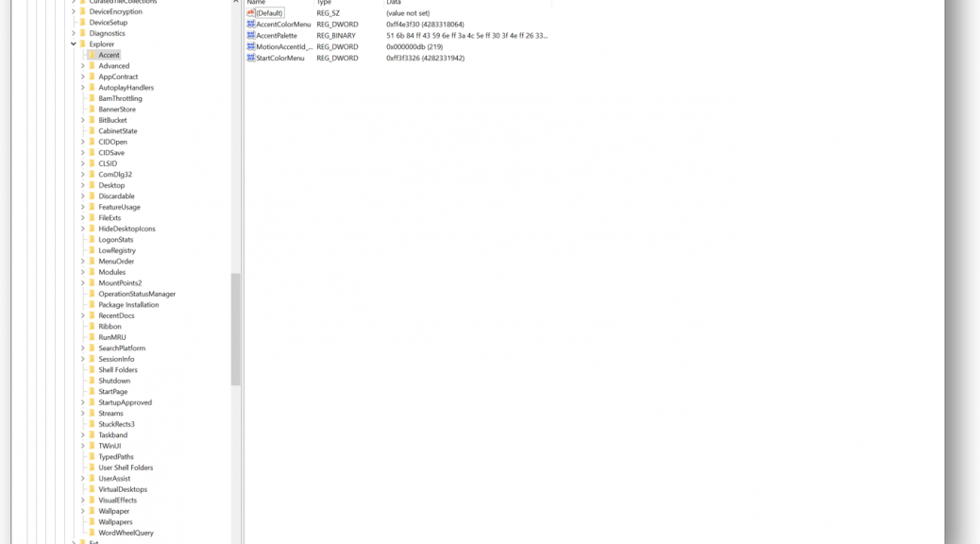This screenshot has width=980, height=544.
Task: Expand the Diagnostics key
Action: pos(74,33)
